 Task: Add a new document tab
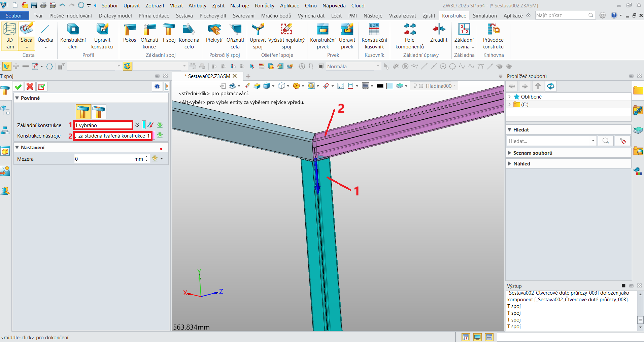[x=248, y=76]
